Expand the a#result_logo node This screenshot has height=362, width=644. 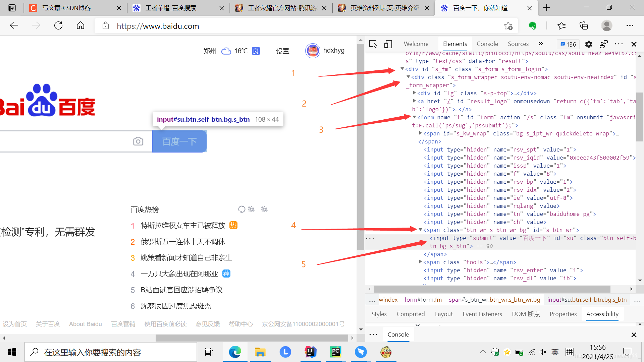(x=415, y=101)
